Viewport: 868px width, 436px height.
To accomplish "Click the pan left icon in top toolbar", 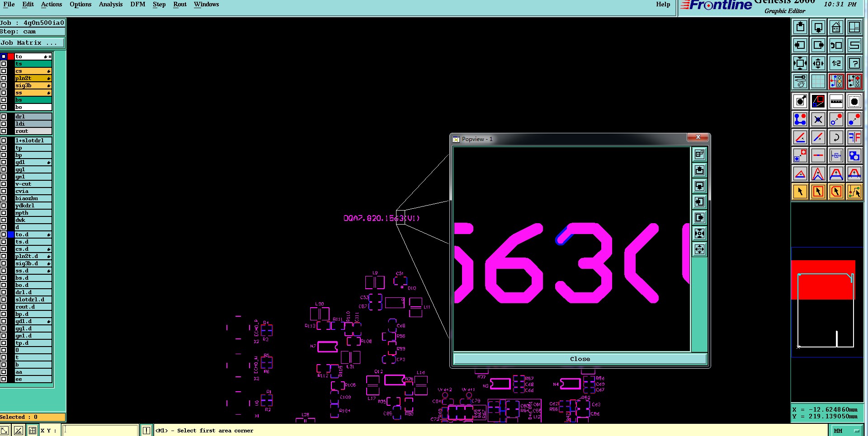I will (800, 45).
